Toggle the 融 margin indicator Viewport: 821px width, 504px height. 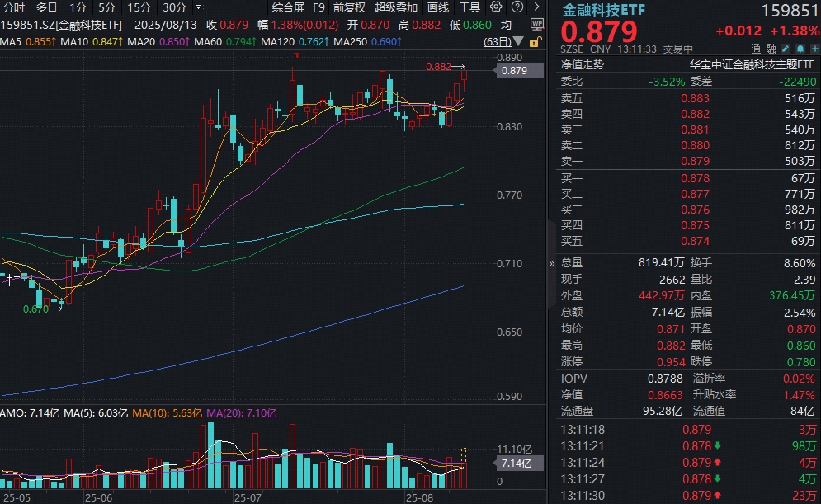pos(771,49)
